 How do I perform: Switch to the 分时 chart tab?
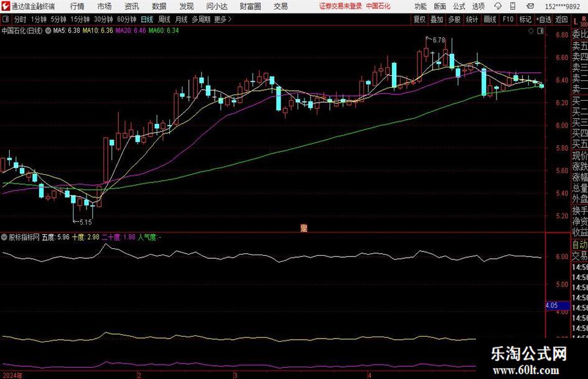pyautogui.click(x=21, y=19)
